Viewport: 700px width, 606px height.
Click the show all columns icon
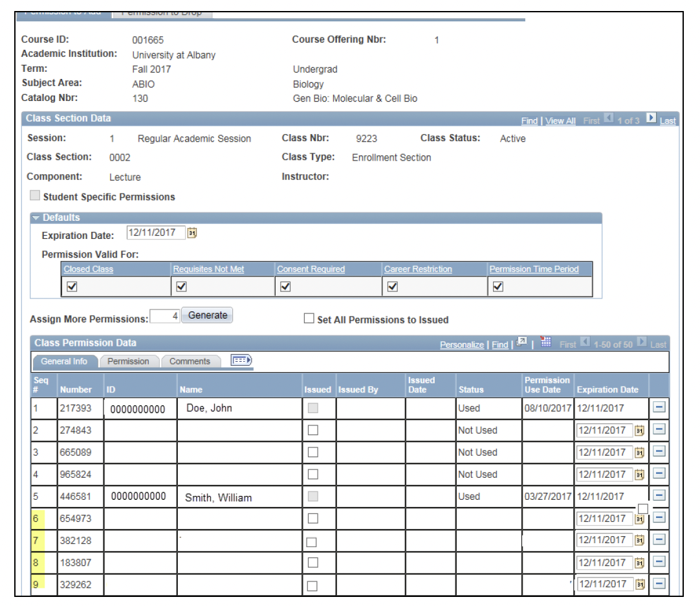(x=241, y=361)
